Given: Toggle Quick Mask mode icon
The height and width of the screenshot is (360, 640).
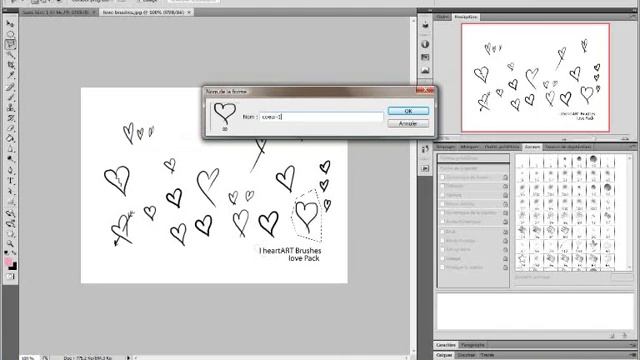Looking at the screenshot, I should click(10, 277).
